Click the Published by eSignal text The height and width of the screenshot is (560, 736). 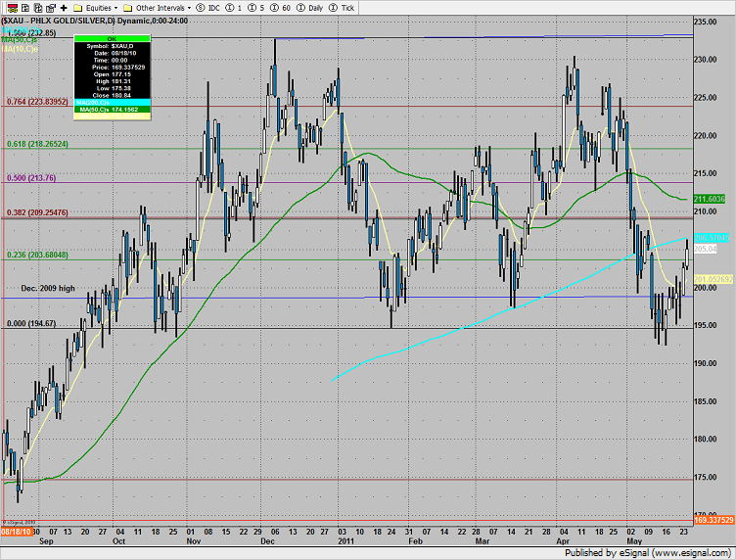pyautogui.click(x=647, y=553)
